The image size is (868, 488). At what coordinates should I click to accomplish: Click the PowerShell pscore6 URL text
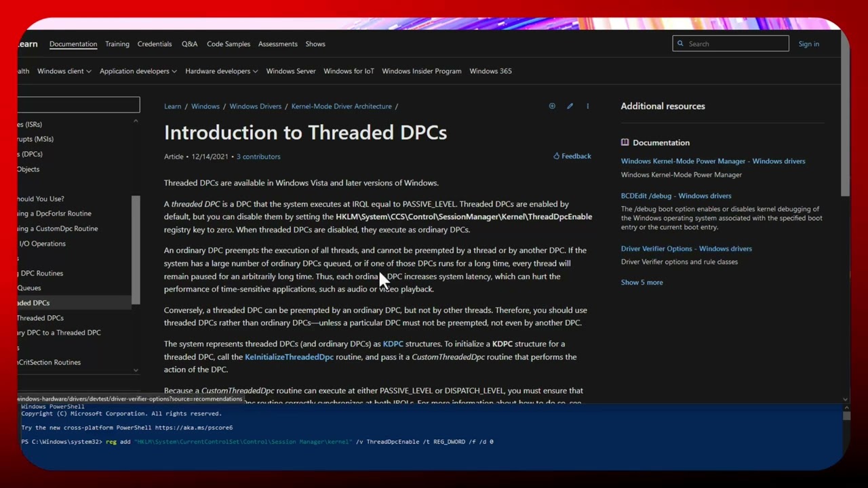point(193,428)
